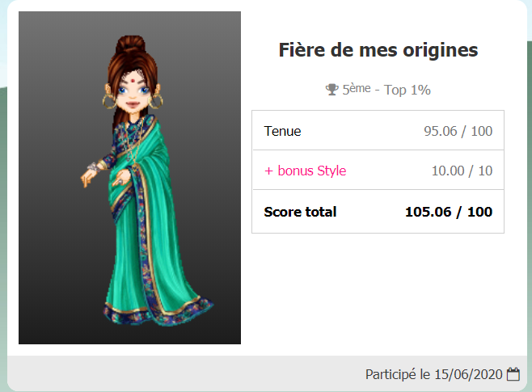Viewport: 532px width, 392px height.
Task: Click the "Tenue" row label
Action: pyautogui.click(x=282, y=131)
